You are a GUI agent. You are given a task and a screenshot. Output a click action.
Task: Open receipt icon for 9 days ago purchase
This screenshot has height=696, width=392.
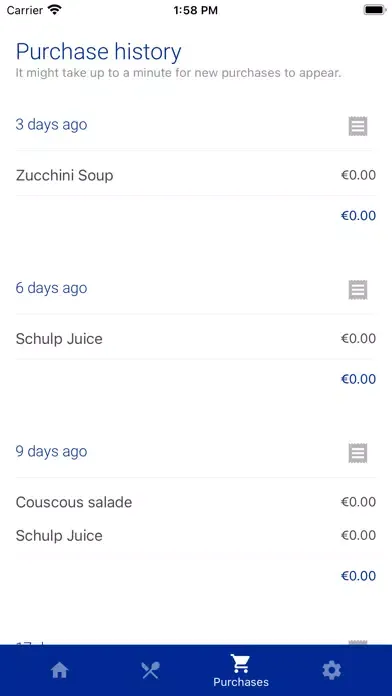358,454
